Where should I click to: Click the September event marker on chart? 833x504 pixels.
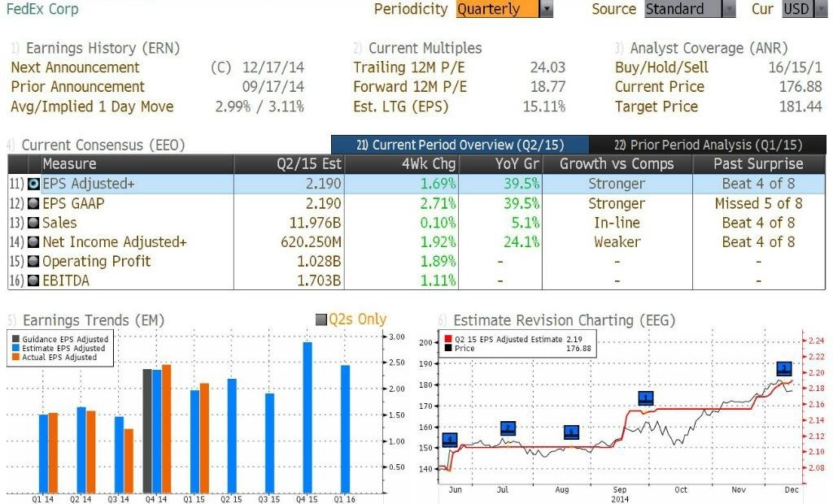646,398
